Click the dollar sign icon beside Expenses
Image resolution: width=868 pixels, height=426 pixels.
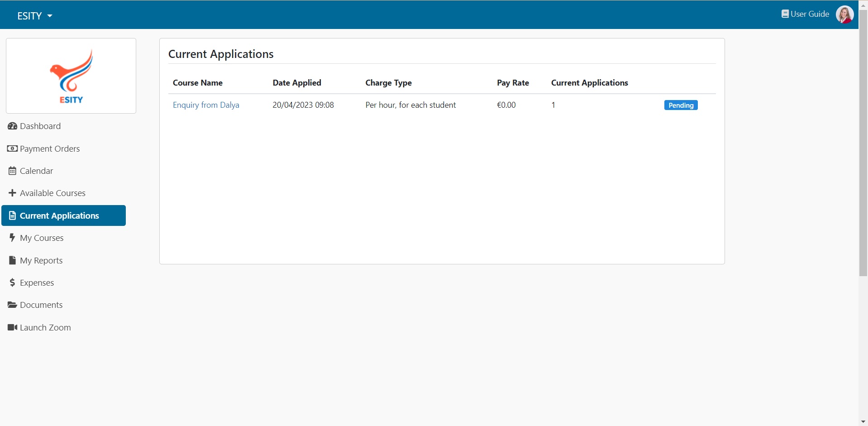[x=12, y=282]
